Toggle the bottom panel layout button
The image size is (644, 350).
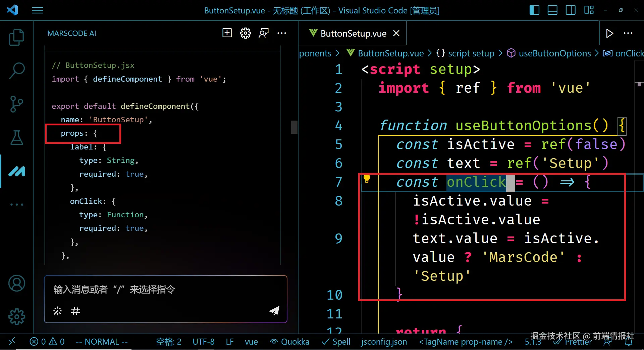(552, 10)
